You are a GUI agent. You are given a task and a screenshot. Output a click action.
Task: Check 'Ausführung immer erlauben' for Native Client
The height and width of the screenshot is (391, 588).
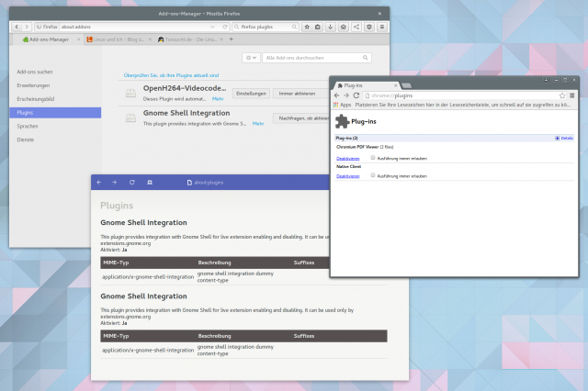(373, 175)
